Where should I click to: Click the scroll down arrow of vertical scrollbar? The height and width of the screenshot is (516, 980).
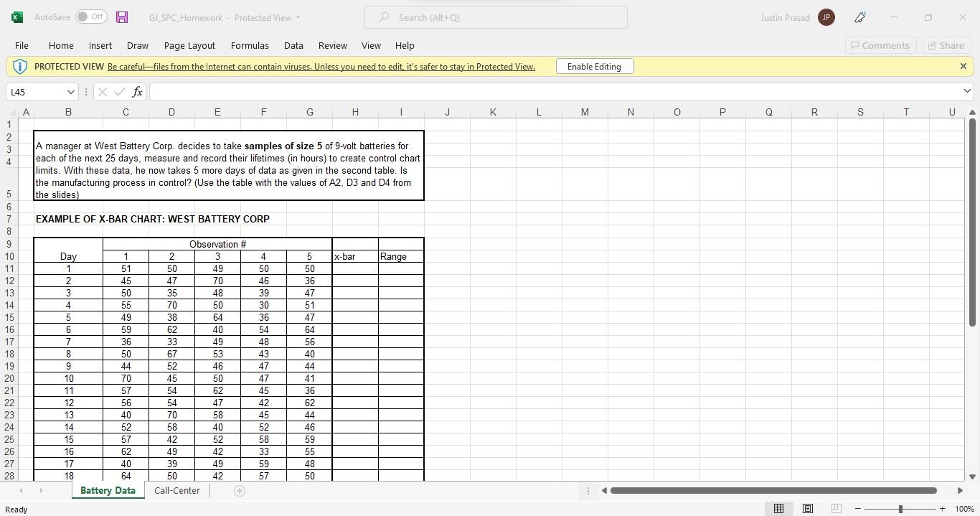coord(972,477)
